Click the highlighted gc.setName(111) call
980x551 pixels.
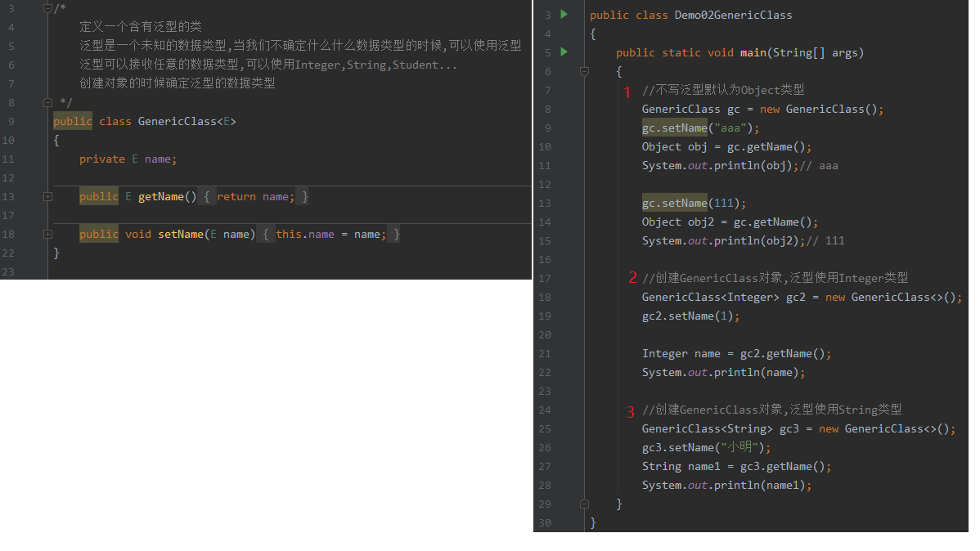click(694, 203)
